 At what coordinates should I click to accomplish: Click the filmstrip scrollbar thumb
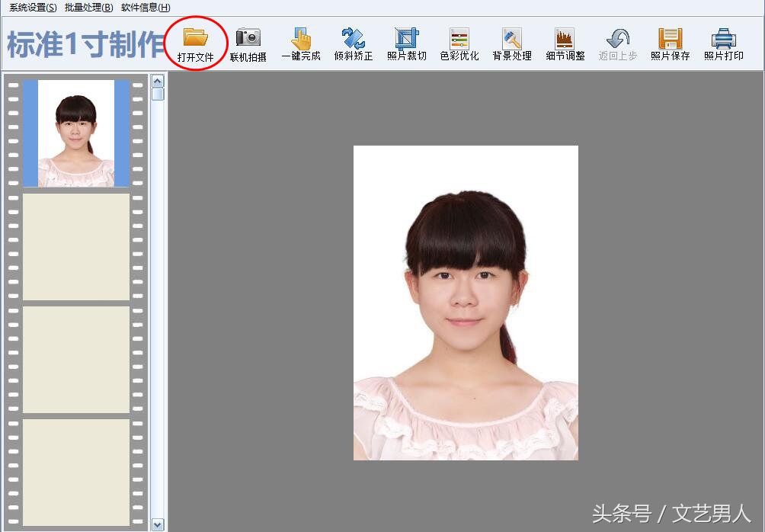coord(158,94)
